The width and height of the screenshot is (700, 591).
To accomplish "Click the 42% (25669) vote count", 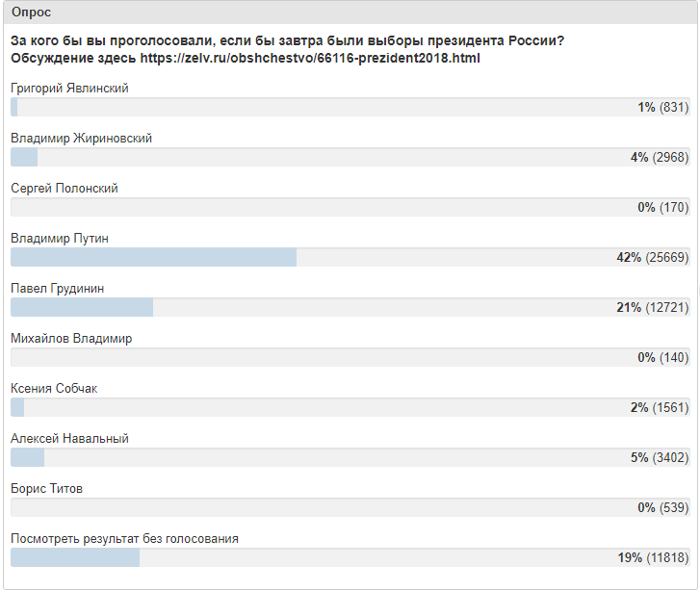I will (654, 258).
